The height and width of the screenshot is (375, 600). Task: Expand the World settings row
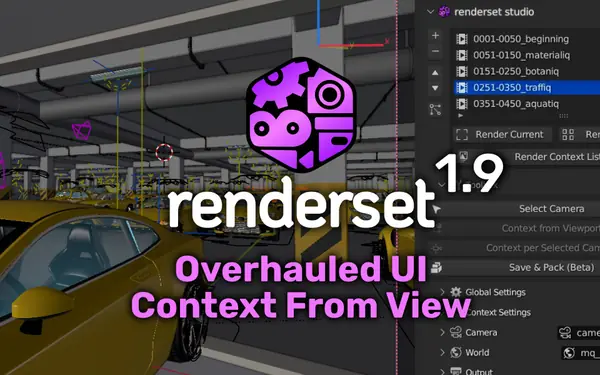(x=442, y=352)
